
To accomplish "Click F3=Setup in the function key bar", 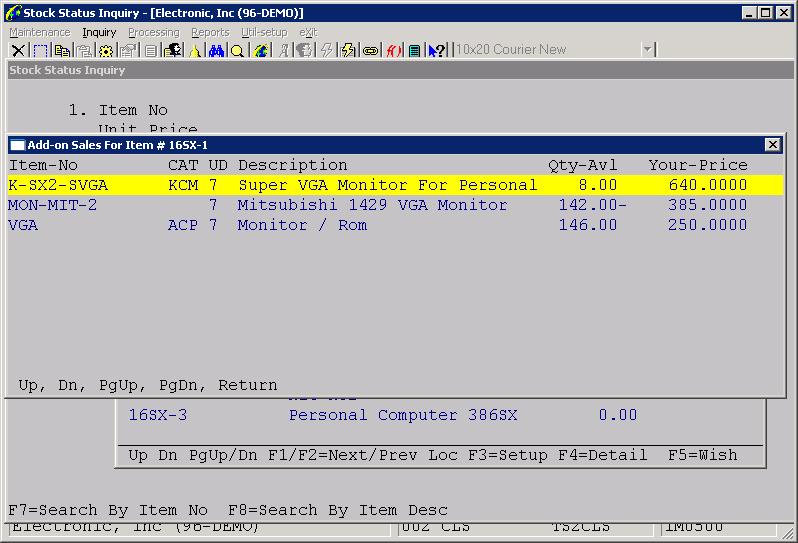I will pyautogui.click(x=508, y=455).
